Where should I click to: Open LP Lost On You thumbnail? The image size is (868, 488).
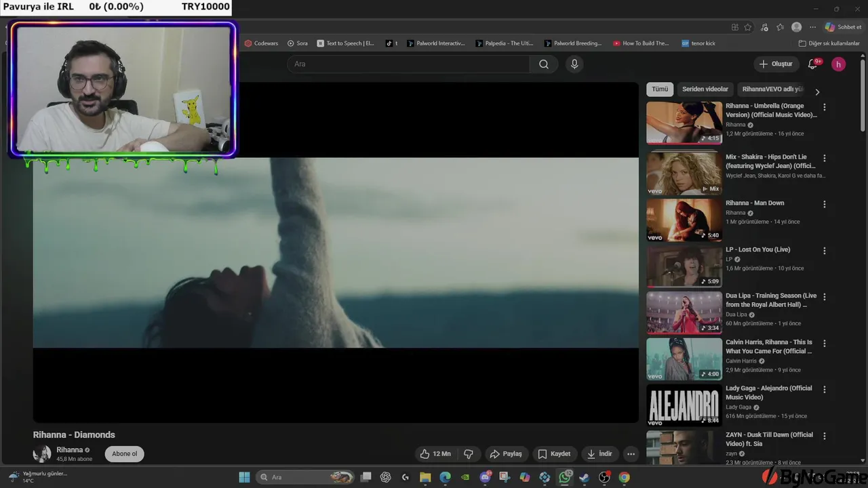tap(684, 266)
